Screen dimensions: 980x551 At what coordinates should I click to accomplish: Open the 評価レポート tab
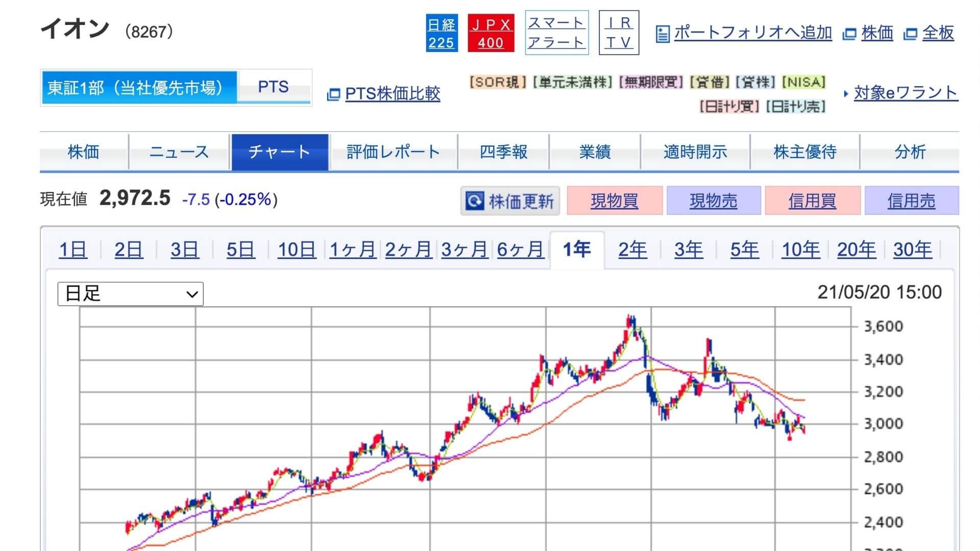point(394,152)
